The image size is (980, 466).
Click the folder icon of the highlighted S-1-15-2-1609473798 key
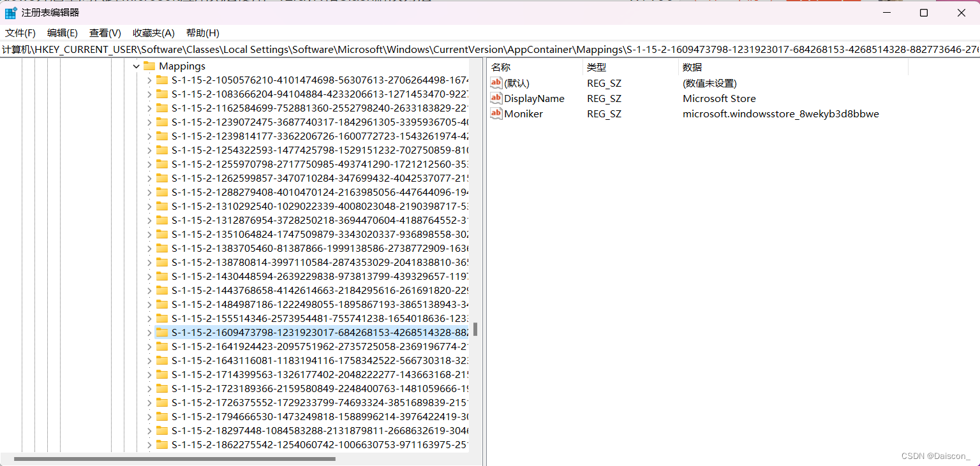coord(161,331)
